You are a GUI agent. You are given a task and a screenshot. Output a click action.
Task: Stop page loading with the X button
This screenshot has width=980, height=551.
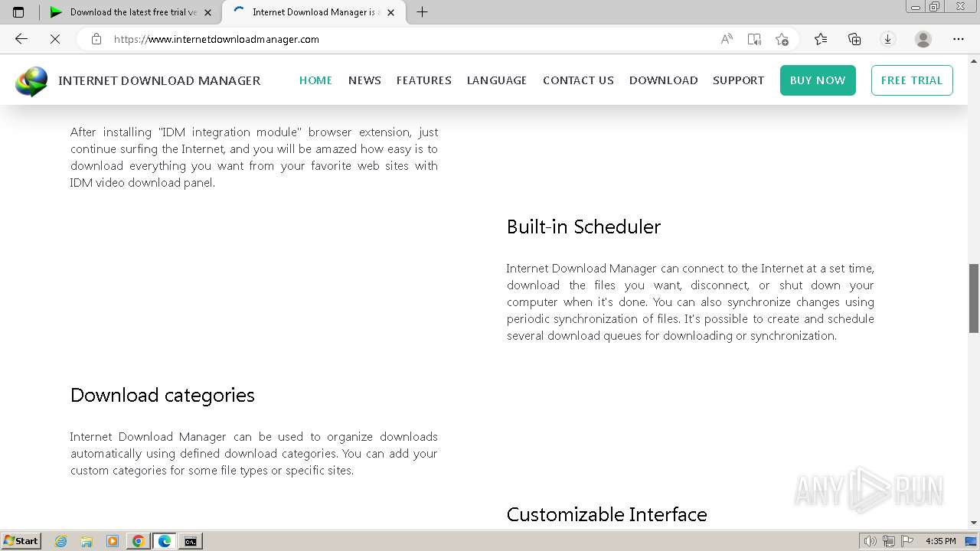coord(55,39)
